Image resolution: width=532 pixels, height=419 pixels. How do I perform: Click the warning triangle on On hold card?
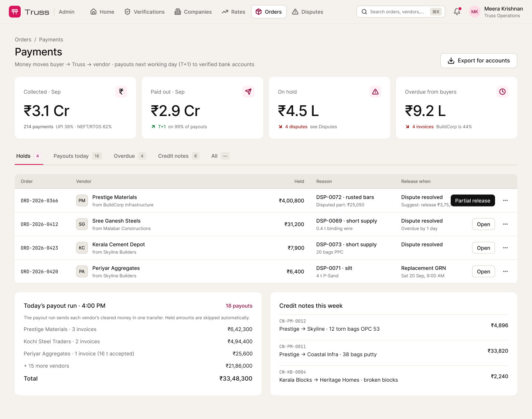click(x=375, y=92)
